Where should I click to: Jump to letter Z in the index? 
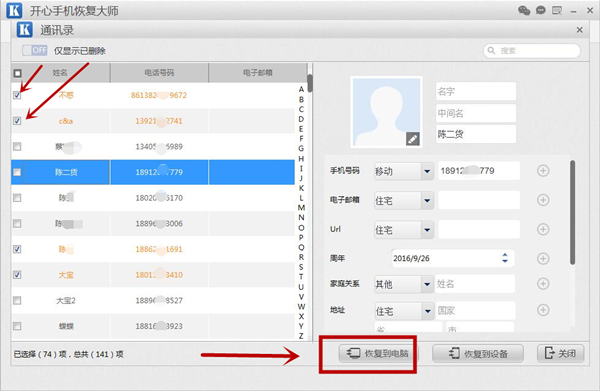coord(301,336)
